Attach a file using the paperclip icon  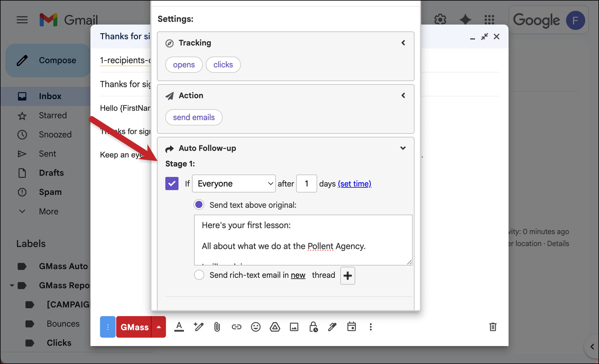point(217,327)
